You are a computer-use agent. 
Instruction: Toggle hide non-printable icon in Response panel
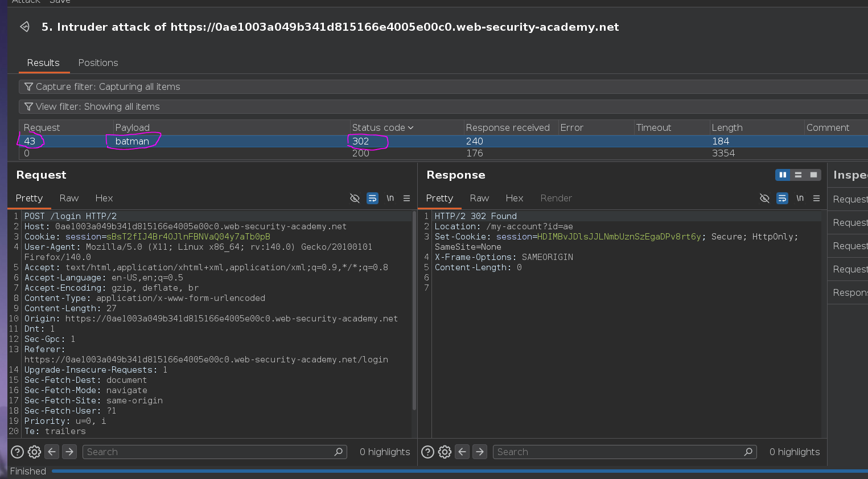pyautogui.click(x=764, y=198)
